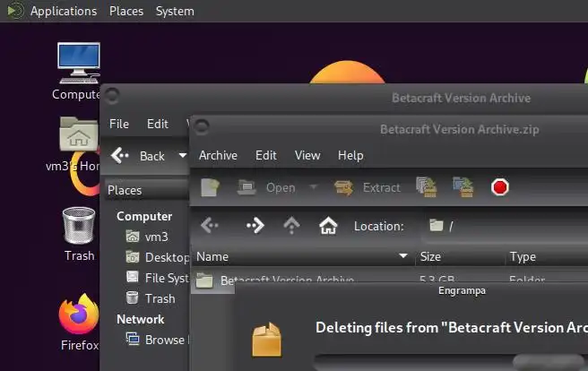
Task: Click the Open label in Engrampa toolbar
Action: pos(281,188)
